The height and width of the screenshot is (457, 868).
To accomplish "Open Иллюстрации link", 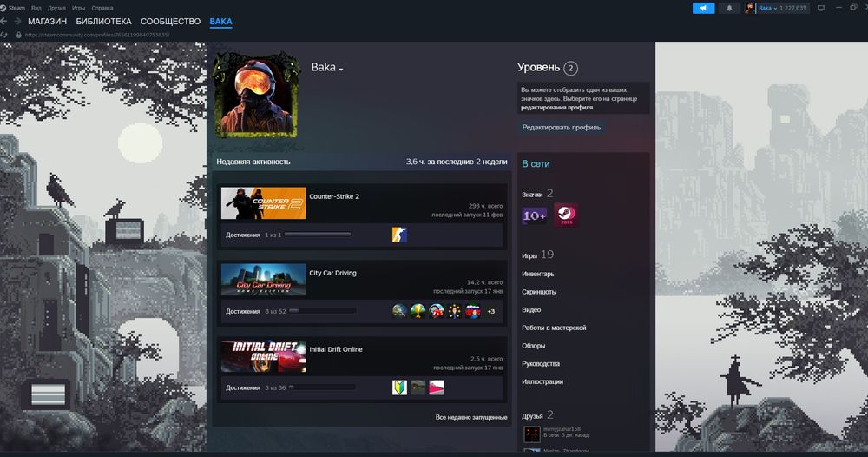I will pos(542,381).
